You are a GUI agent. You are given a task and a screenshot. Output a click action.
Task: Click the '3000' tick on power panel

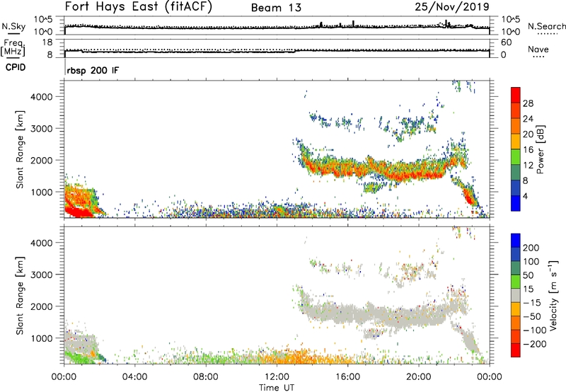point(41,129)
